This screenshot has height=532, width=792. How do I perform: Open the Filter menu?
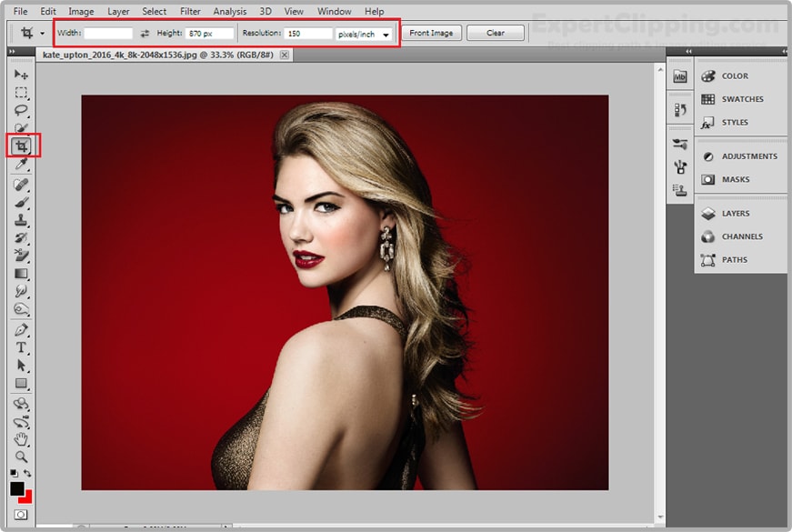click(190, 12)
